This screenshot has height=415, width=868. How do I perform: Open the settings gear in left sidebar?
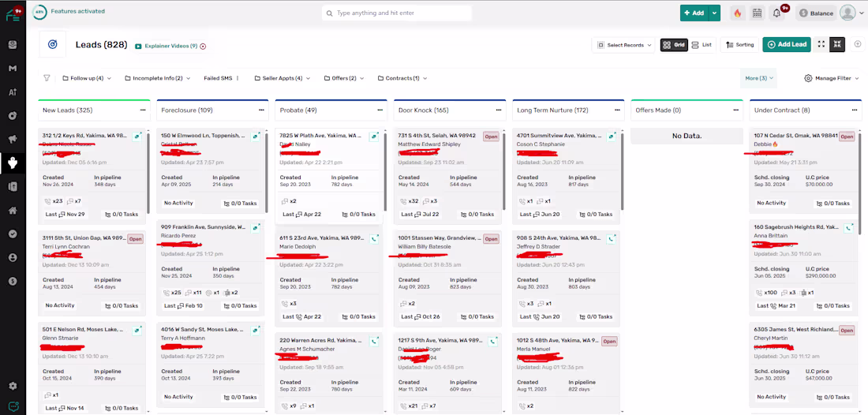click(x=13, y=386)
